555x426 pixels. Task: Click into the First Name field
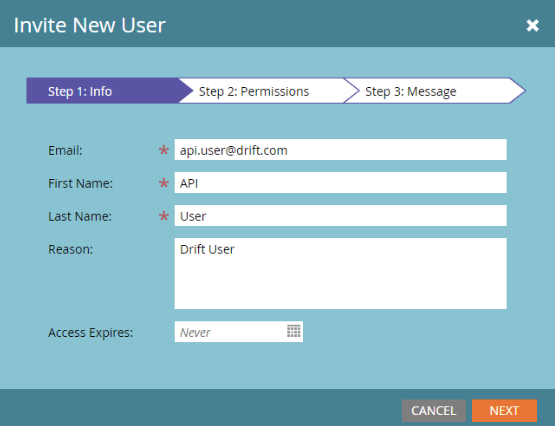(341, 183)
